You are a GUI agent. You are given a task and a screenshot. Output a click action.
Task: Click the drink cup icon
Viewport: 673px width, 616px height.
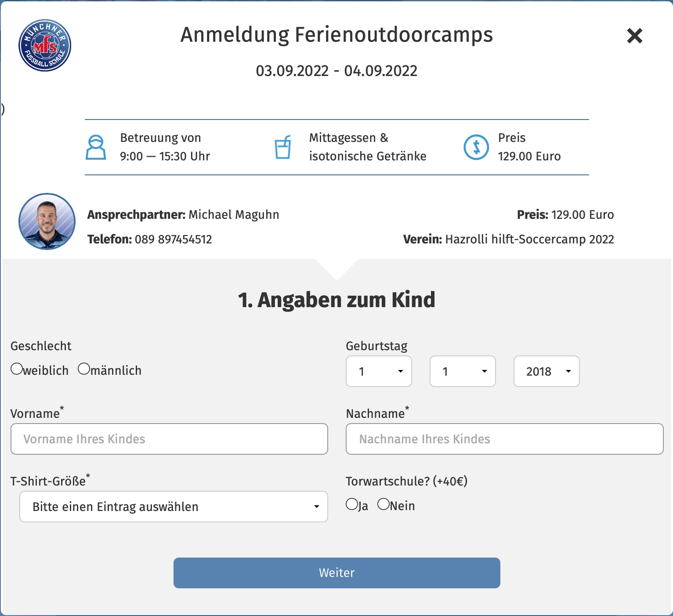283,147
